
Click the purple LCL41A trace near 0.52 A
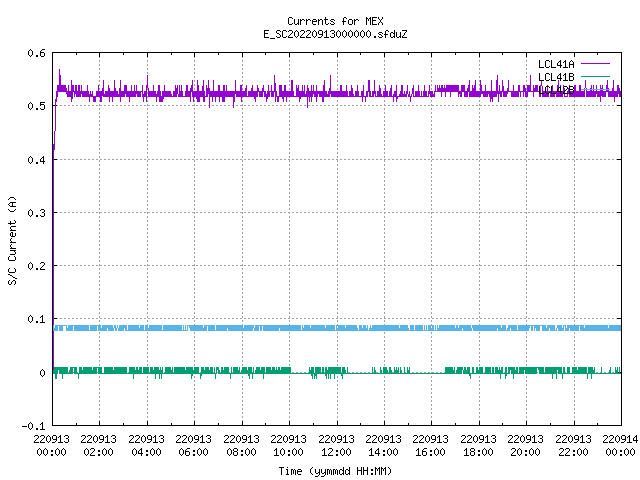pos(337,93)
